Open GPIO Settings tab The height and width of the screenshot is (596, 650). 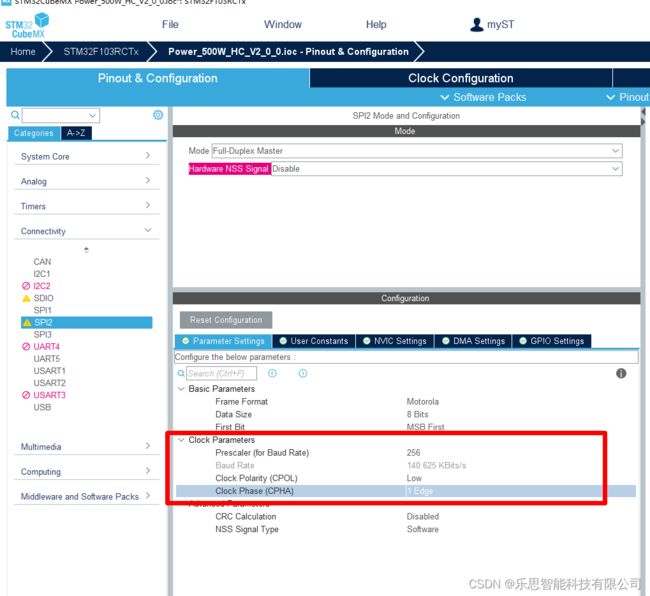pos(551,341)
